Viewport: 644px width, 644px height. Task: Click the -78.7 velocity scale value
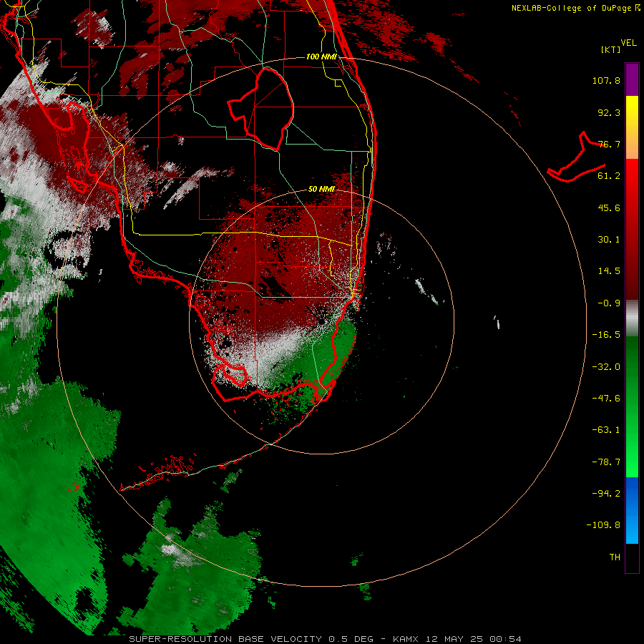pyautogui.click(x=606, y=462)
